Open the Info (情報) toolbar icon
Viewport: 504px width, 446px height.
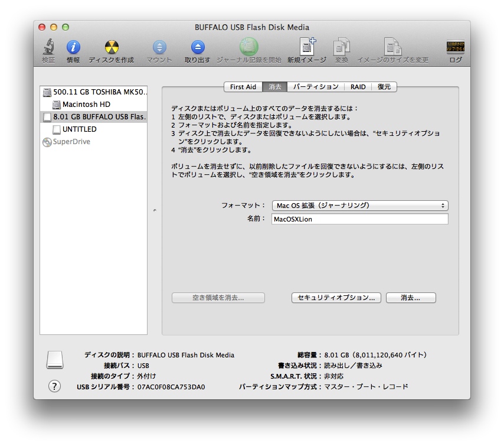pos(73,47)
